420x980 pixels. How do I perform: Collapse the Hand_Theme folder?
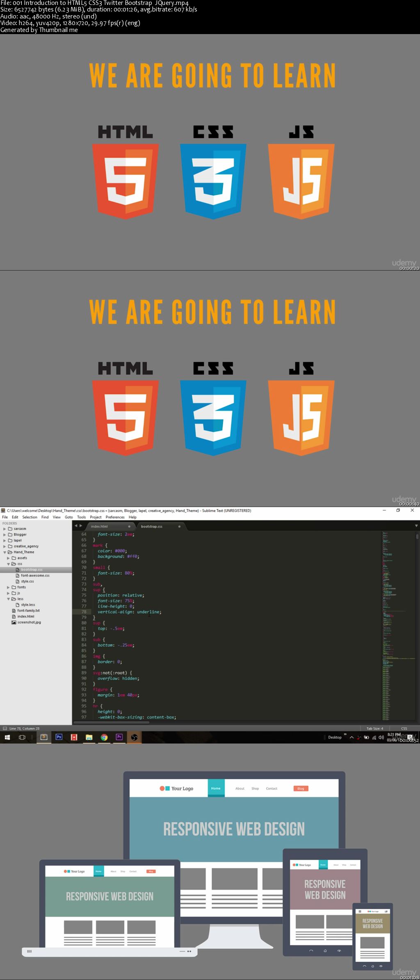(5, 552)
